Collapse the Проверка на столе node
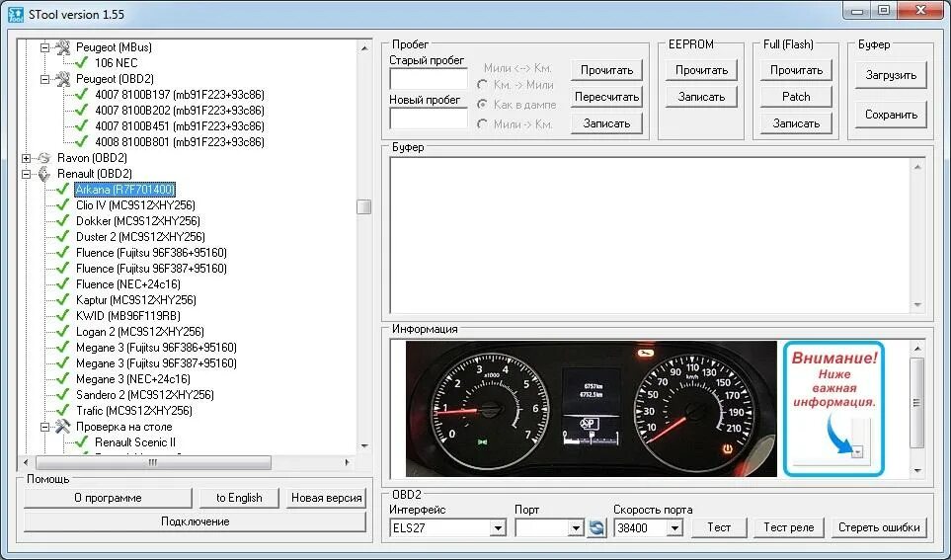This screenshot has height=560, width=951. pos(44,427)
